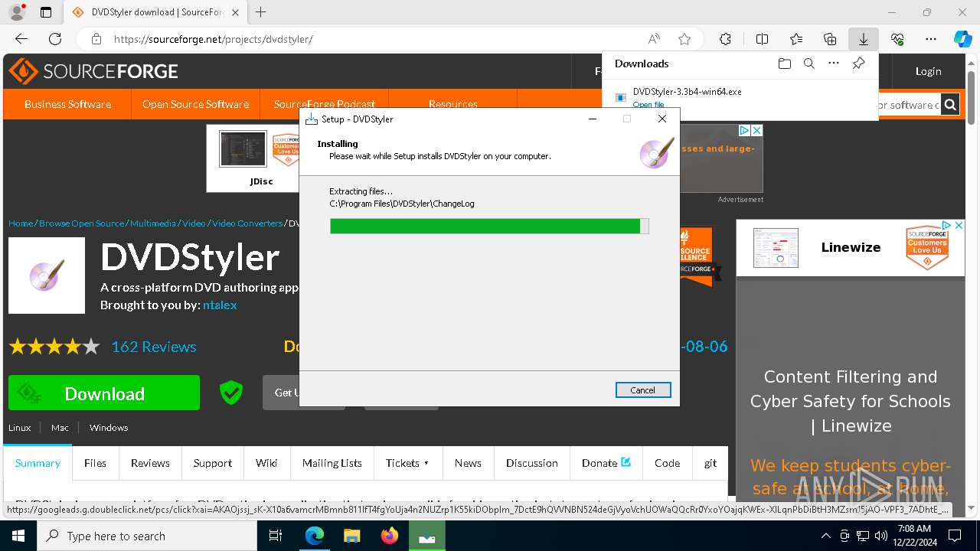980x551 pixels.
Task: Click Open file link under DVDStyler exe
Action: pos(648,105)
